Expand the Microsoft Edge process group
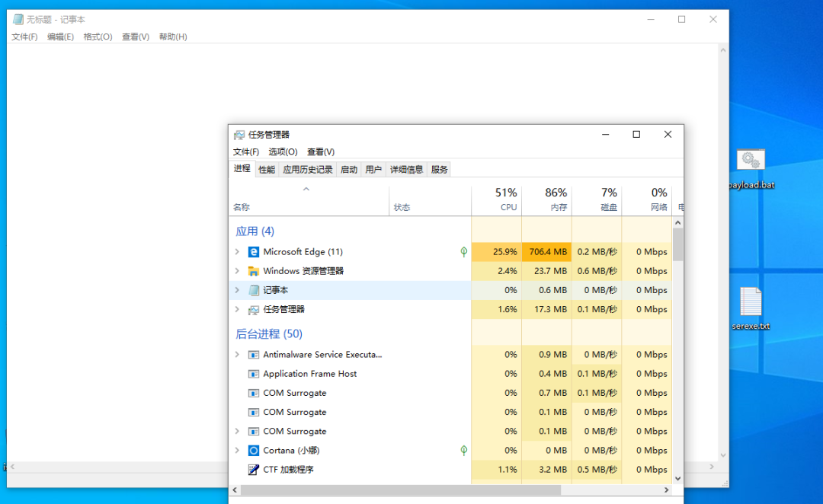This screenshot has width=823, height=504. 237,252
